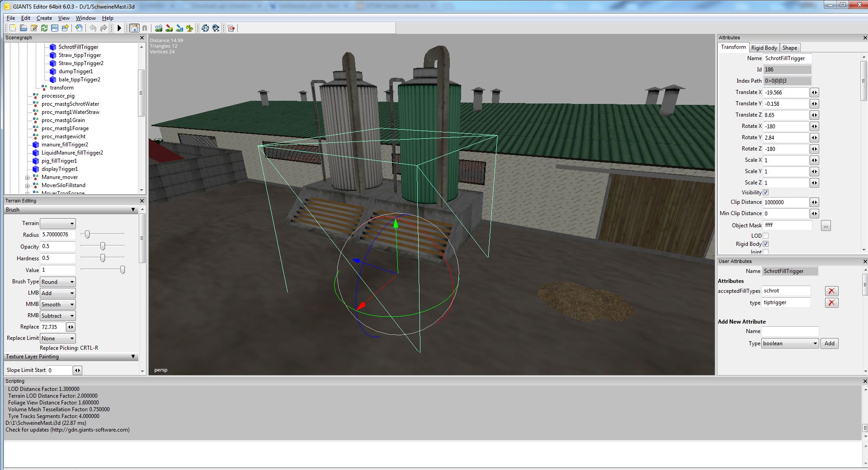Viewport: 868px width, 470px height.
Task: Close the Scenegraph panel
Action: (142, 38)
